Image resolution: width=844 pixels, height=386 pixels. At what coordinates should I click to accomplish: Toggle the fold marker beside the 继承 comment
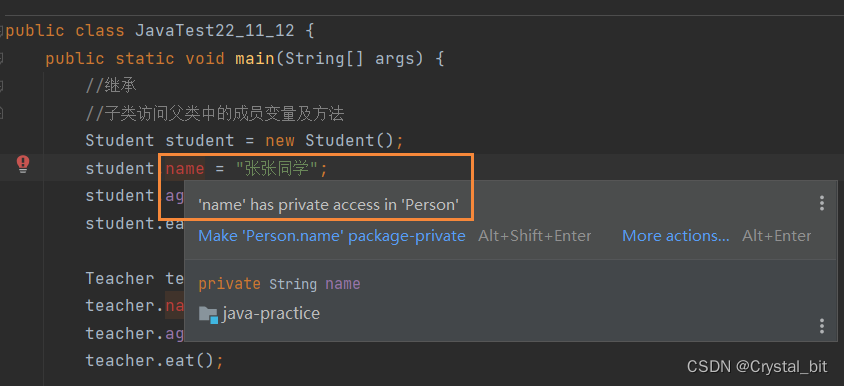coord(2,85)
